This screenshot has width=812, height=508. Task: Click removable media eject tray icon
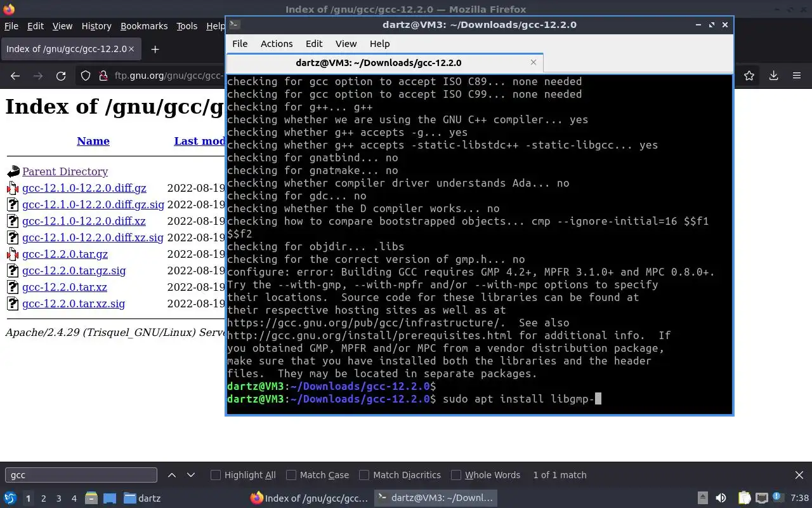[x=702, y=498]
